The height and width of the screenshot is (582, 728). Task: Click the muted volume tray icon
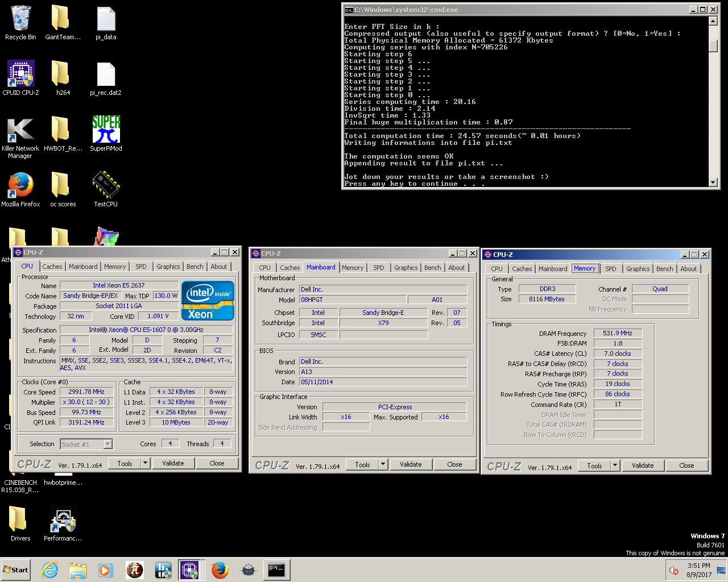[x=674, y=570]
